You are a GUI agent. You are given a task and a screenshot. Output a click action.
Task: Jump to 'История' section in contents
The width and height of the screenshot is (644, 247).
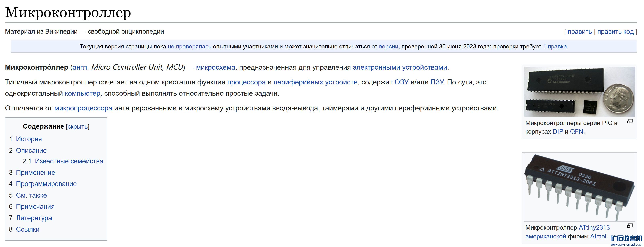coord(29,139)
